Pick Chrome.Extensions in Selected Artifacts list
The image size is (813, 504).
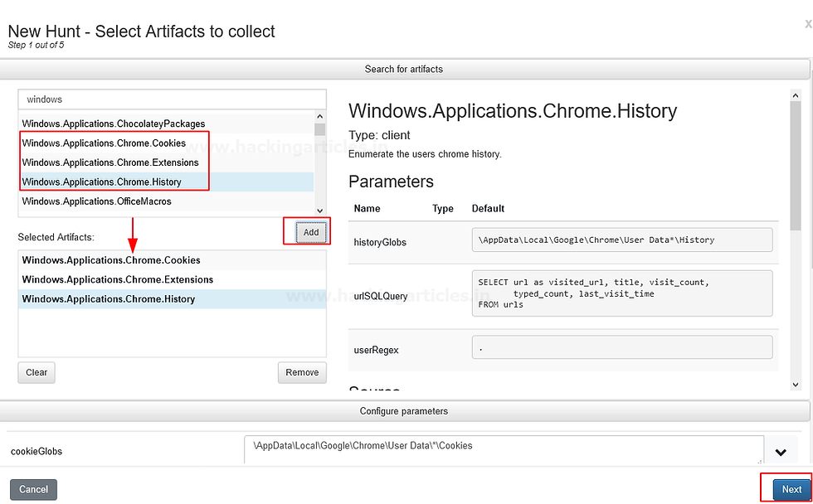pyautogui.click(x=173, y=279)
